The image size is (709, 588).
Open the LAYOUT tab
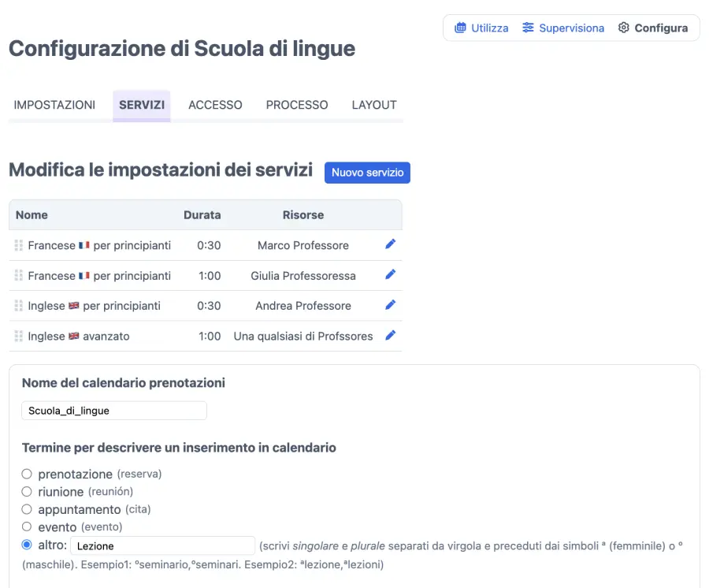click(x=373, y=104)
